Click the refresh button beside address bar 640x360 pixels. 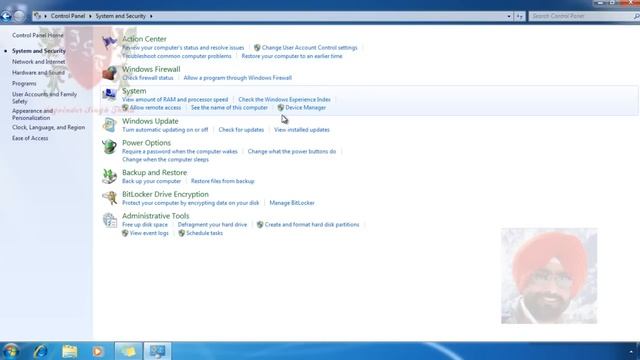(x=519, y=16)
